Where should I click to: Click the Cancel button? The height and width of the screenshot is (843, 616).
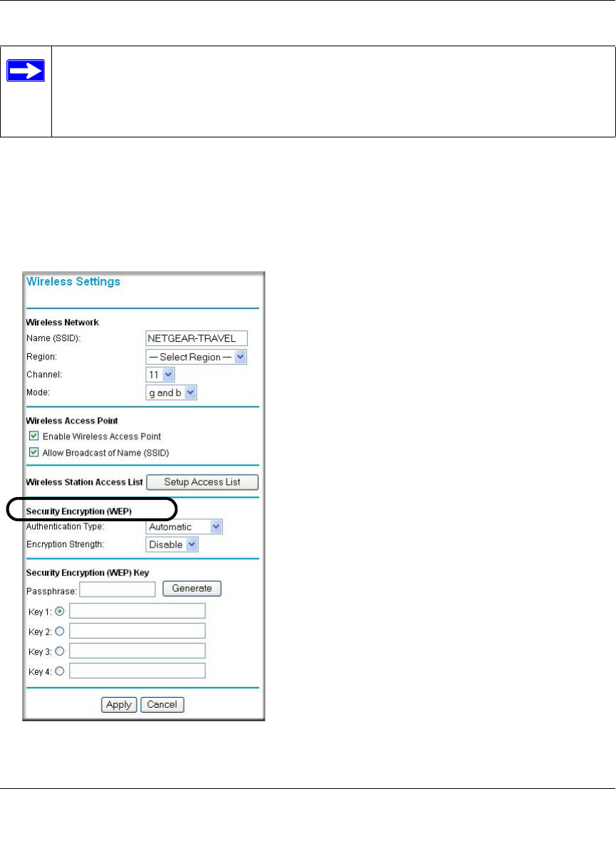coord(162,705)
